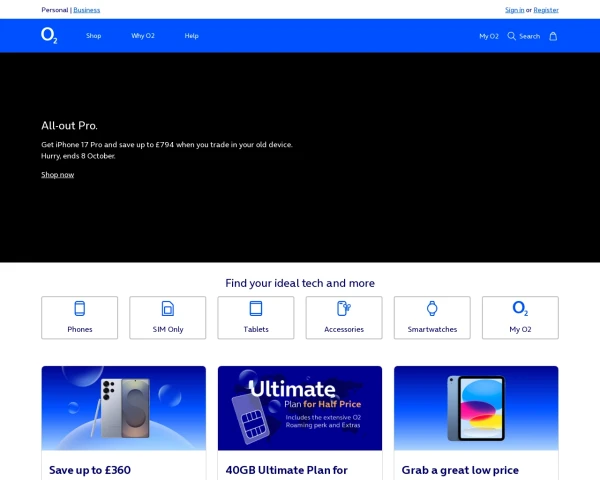Click the Accessories tile label
The width and height of the screenshot is (600, 480).
click(x=344, y=329)
